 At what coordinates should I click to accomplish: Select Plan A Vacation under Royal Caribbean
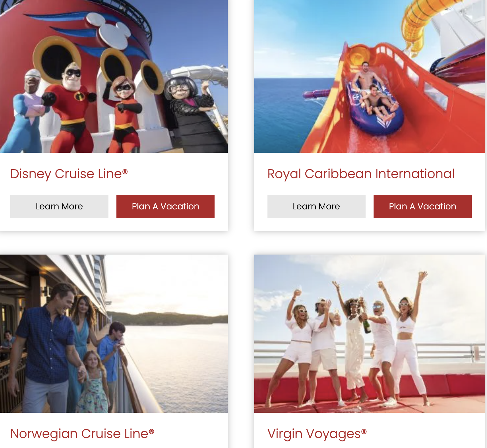[422, 206]
